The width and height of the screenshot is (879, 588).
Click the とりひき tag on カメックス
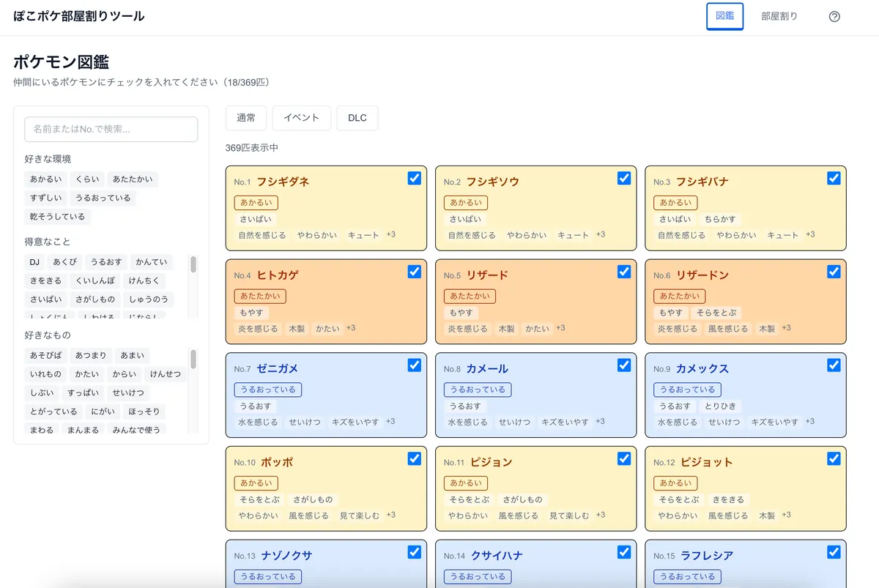720,406
